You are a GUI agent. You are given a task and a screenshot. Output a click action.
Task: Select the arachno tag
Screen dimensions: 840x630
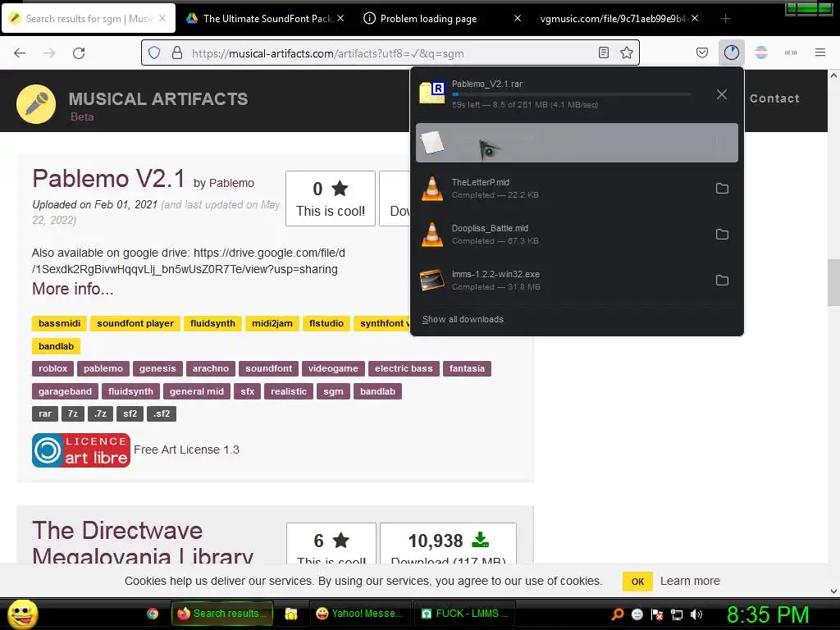[211, 368]
